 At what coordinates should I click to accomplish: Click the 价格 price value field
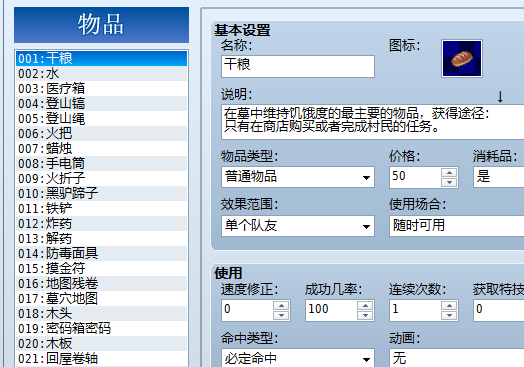pos(415,177)
